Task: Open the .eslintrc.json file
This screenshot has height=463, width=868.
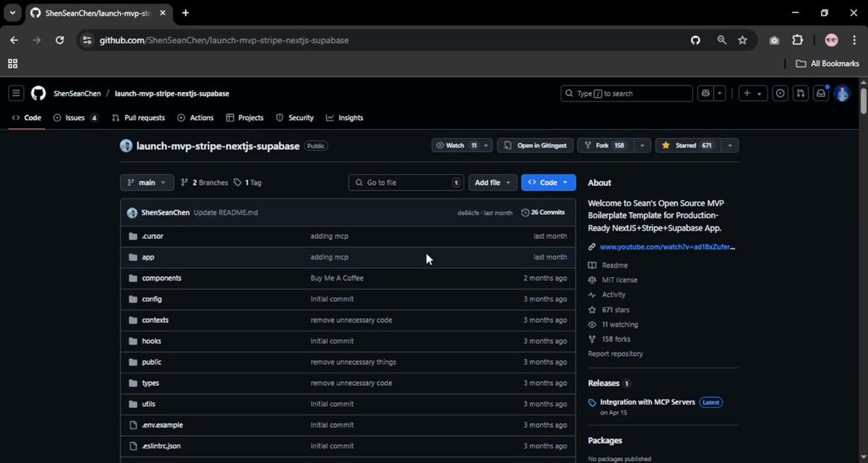Action: (161, 446)
